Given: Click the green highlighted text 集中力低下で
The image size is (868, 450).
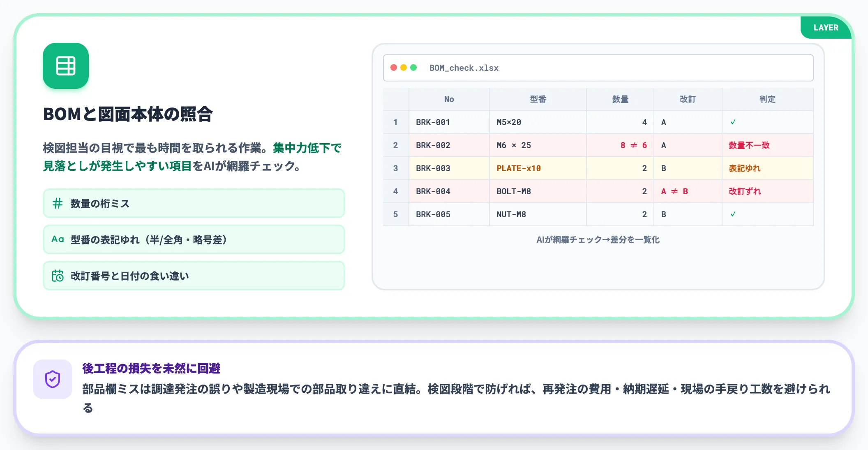Looking at the screenshot, I should pyautogui.click(x=307, y=148).
